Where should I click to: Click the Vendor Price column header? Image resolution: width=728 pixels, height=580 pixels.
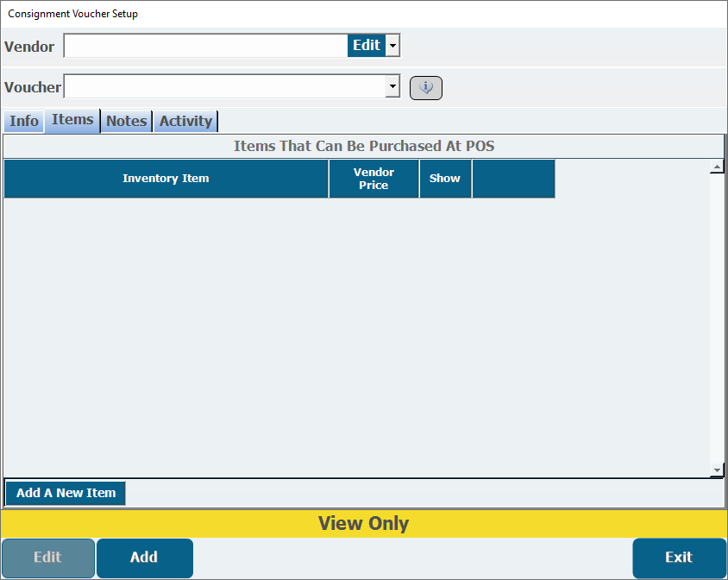pos(373,179)
